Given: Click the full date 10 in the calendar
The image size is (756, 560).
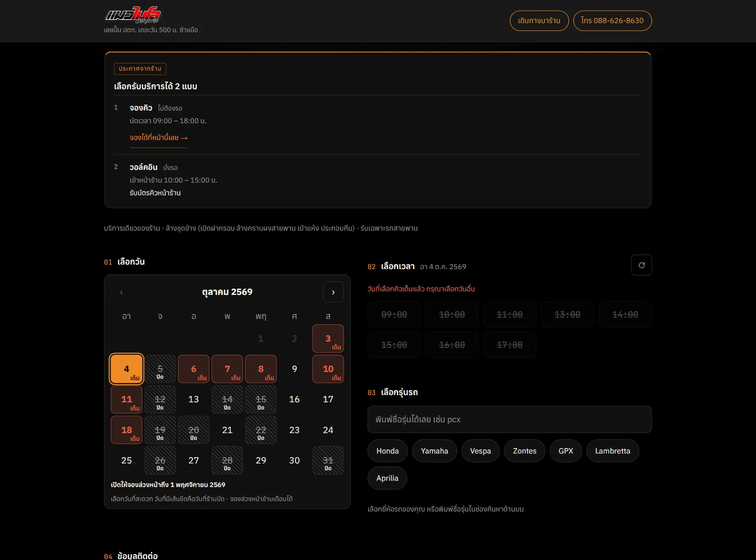Looking at the screenshot, I should click(x=328, y=369).
